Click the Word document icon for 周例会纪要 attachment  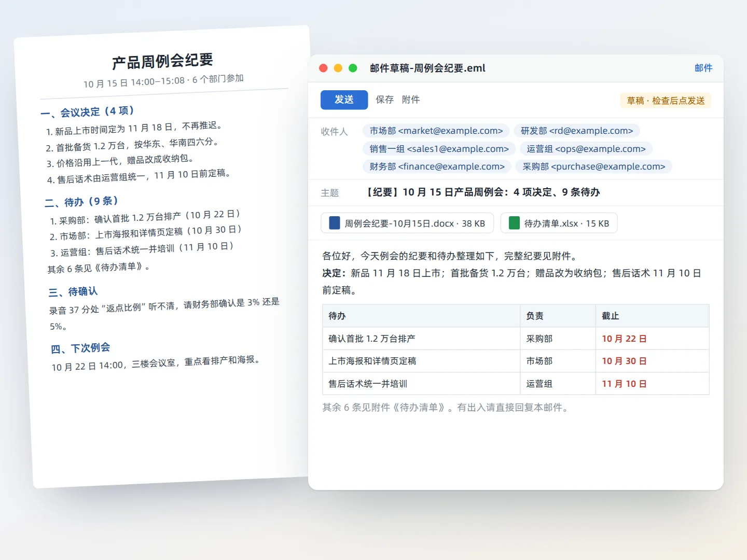coord(335,223)
